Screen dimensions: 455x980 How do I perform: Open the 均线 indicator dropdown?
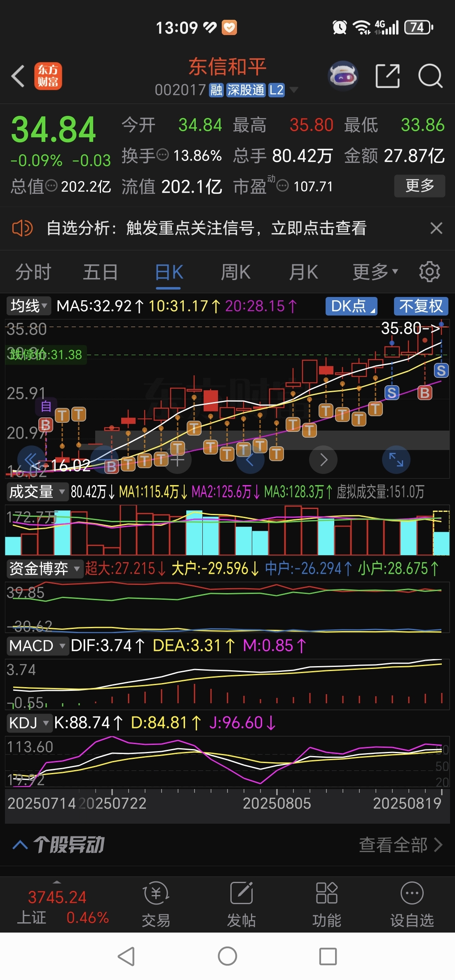29,306
